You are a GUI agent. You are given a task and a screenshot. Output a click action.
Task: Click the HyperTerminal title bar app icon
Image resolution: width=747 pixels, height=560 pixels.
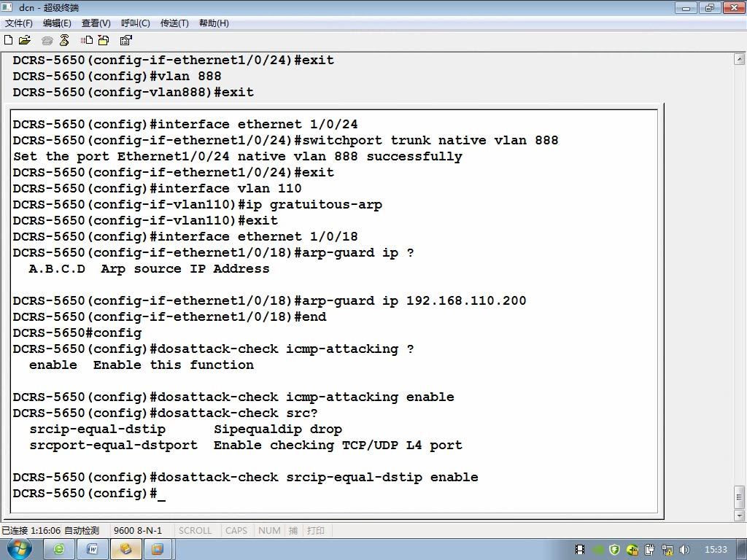pos(7,7)
